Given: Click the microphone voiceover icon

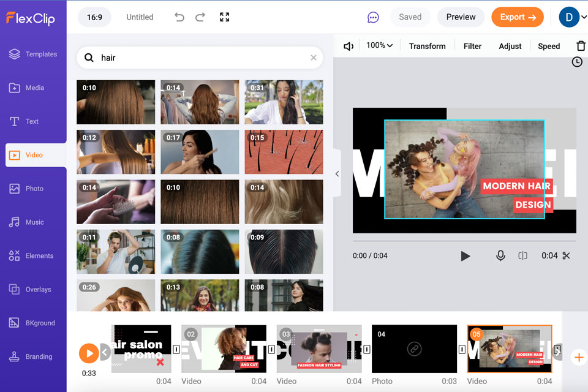Looking at the screenshot, I should click(500, 256).
